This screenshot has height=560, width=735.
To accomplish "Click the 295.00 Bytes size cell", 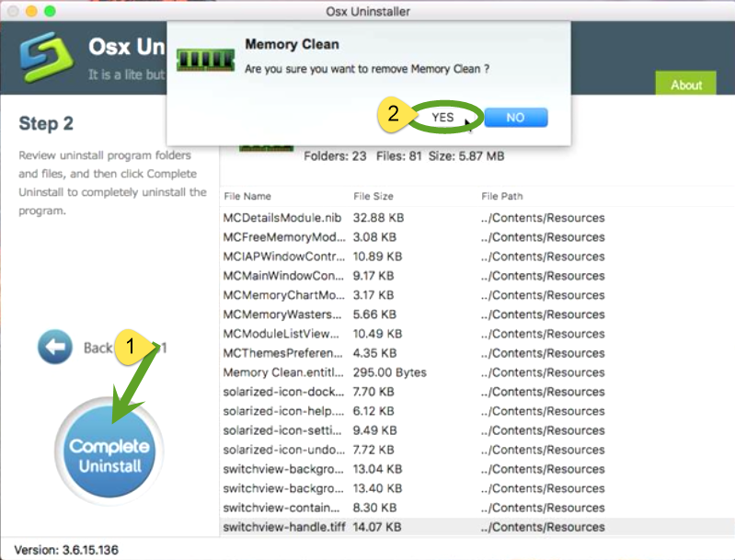I will pos(389,372).
